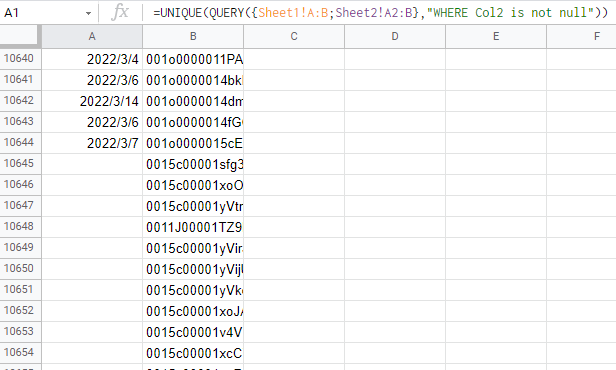Click cell starting 0015c00001sfg3
This screenshot has height=370, width=616.
point(193,164)
